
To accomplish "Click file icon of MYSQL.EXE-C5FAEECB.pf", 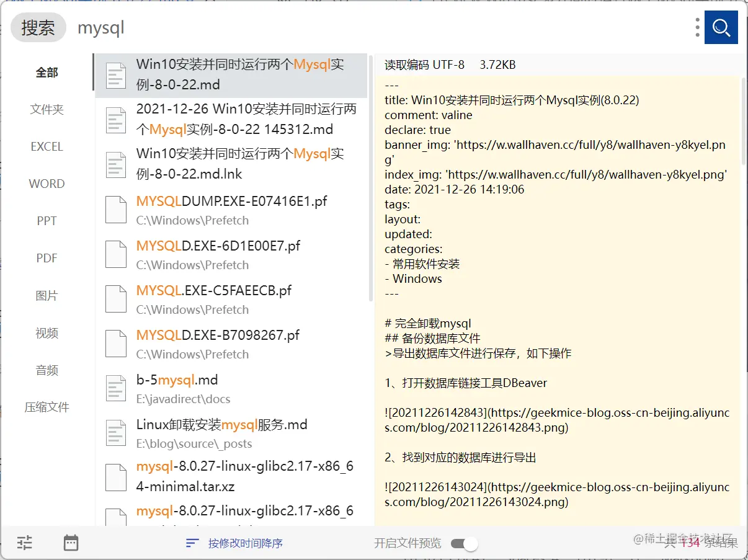I will pos(116,299).
